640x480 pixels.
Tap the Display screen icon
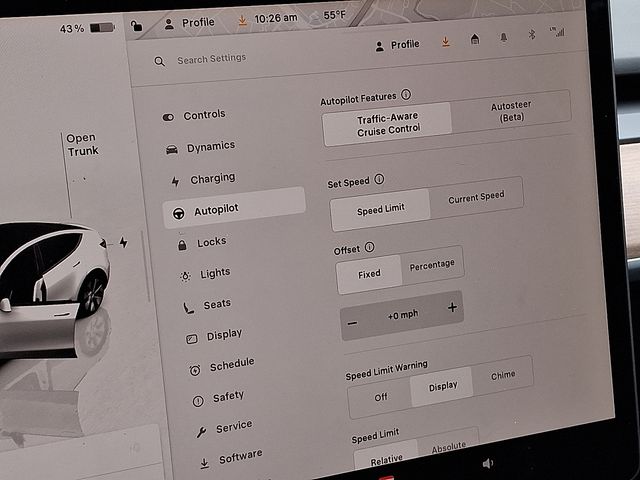coord(192,339)
